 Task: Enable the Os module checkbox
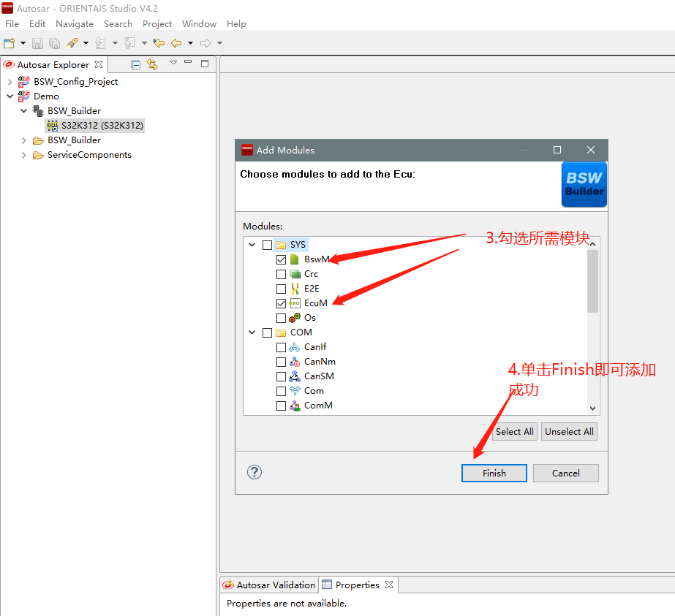(x=282, y=318)
